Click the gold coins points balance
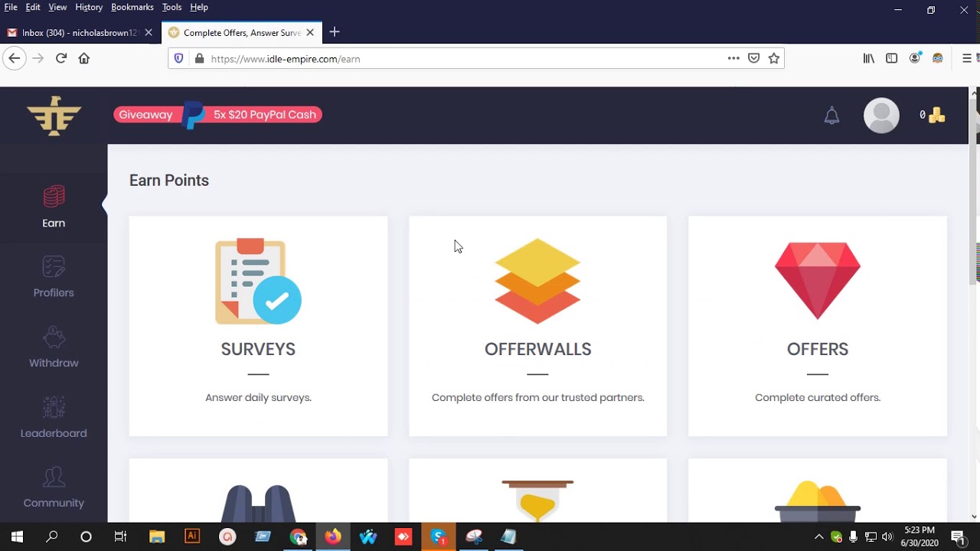 click(x=933, y=116)
